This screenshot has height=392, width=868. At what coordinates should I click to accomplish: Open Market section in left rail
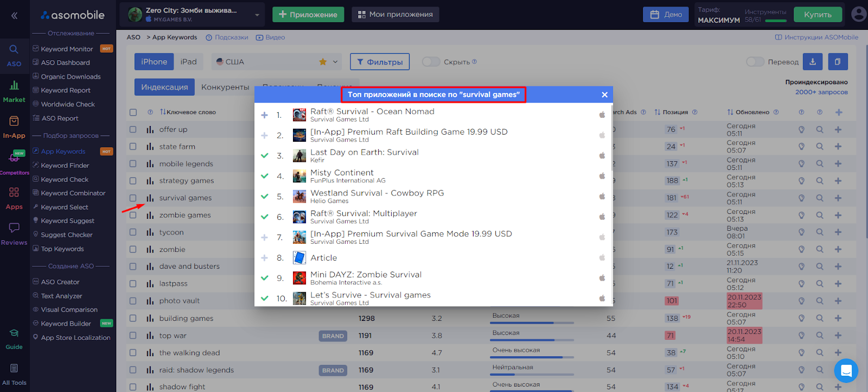[x=14, y=91]
